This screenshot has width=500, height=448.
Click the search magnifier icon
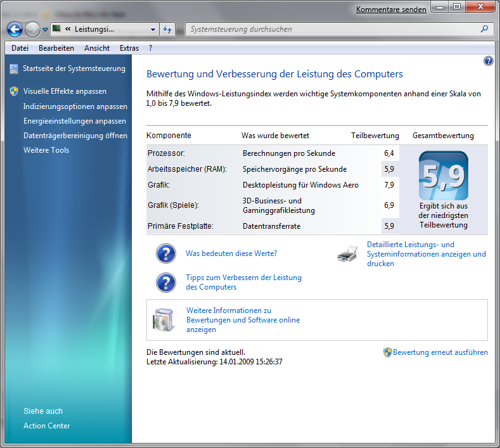[484, 29]
